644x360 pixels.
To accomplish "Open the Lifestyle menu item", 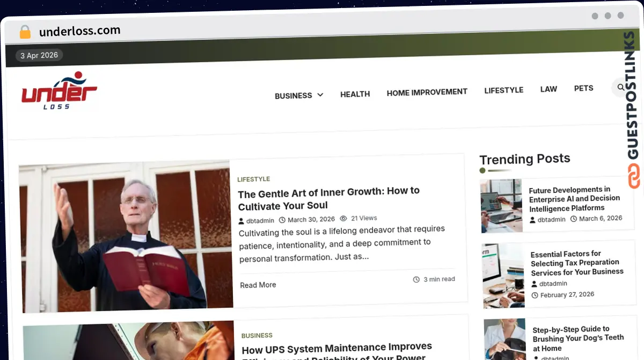I will pyautogui.click(x=503, y=90).
